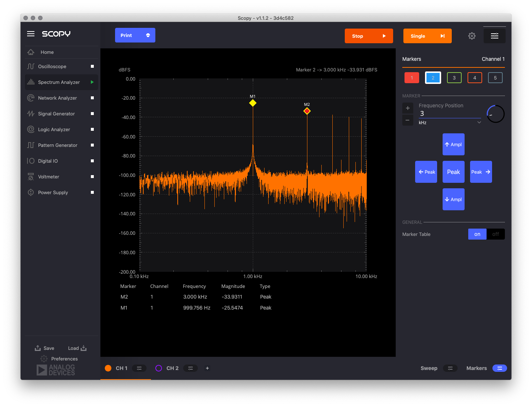
Task: Add a new channel with plus icon
Action: [x=207, y=368]
